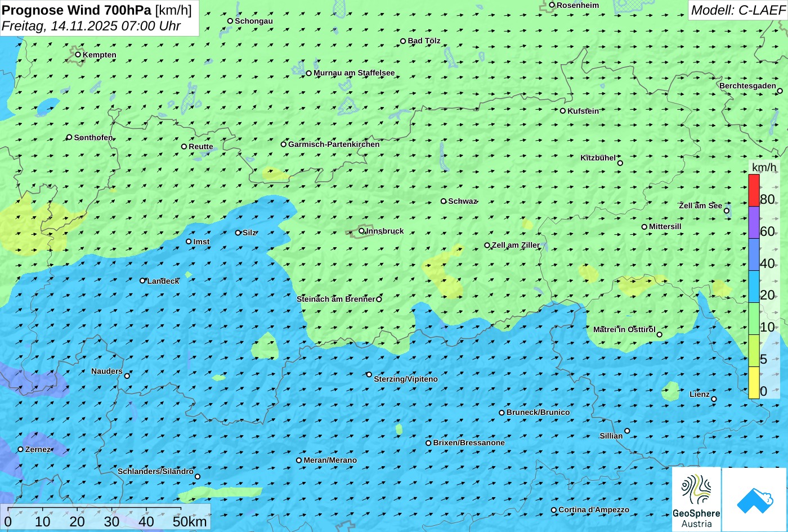The width and height of the screenshot is (788, 532).
Task: Click the Rosenheim city marker
Action: pos(552,5)
